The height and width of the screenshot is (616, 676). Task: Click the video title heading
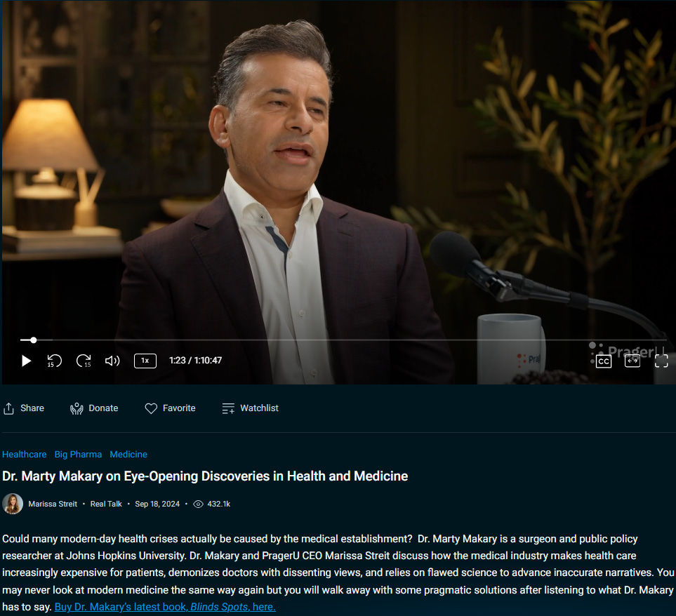[205, 476]
